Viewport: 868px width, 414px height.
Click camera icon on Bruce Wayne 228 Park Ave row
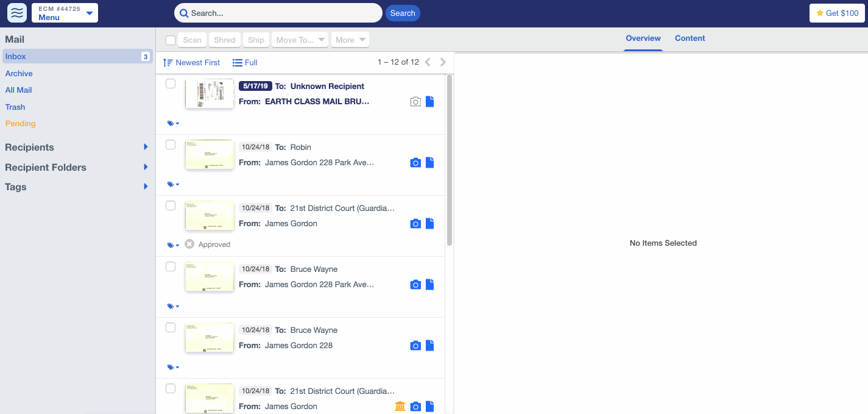(415, 285)
